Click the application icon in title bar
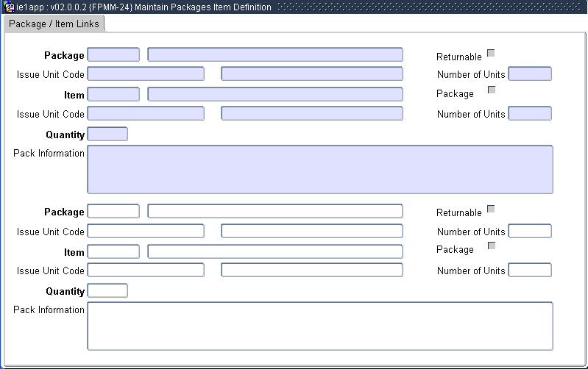Viewport: 588px width, 369px height. tap(10, 7)
